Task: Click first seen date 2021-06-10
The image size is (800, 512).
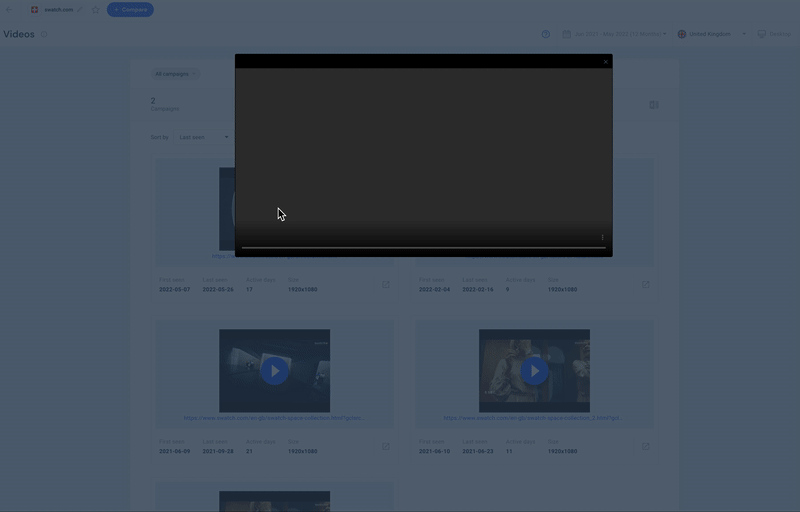Action: [434, 451]
